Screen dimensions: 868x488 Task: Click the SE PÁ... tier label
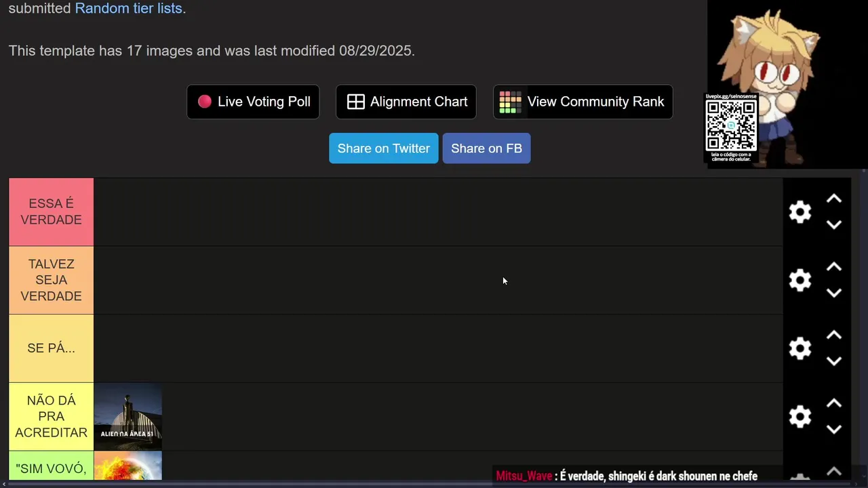pos(51,348)
